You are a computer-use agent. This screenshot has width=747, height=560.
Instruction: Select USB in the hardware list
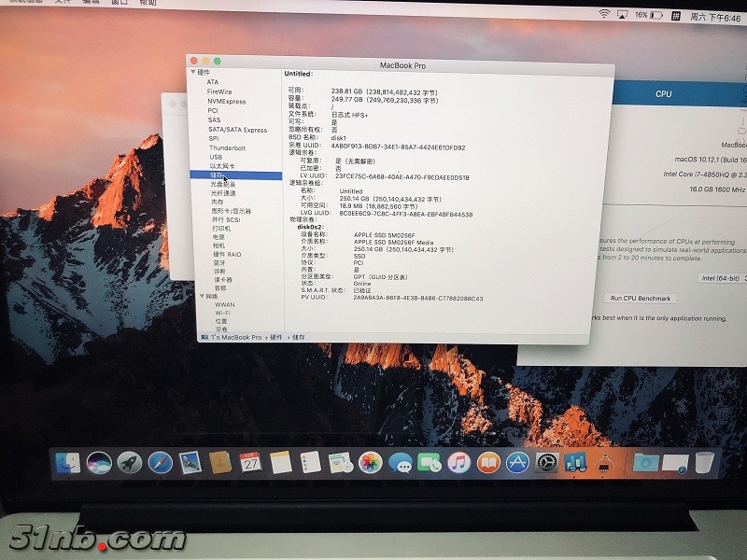[216, 157]
